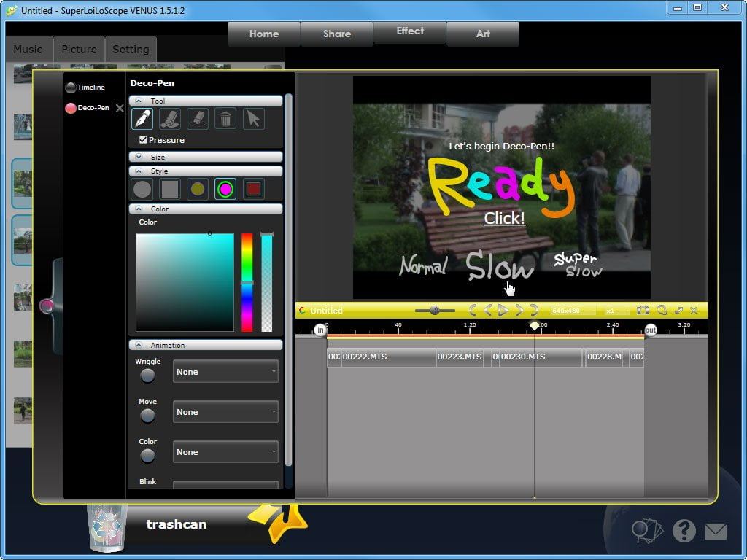The width and height of the screenshot is (747, 560).
Task: Choose the magenta circle with green outline style
Action: tap(225, 189)
